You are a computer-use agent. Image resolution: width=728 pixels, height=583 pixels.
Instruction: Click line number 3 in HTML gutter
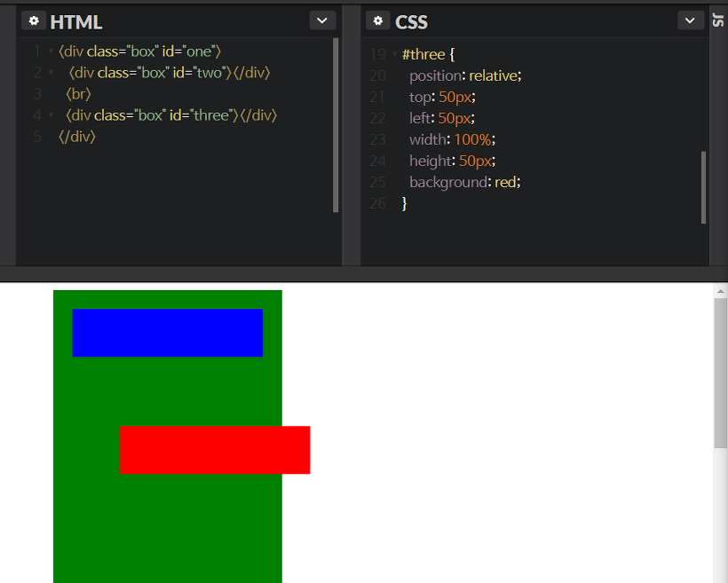[37, 94]
